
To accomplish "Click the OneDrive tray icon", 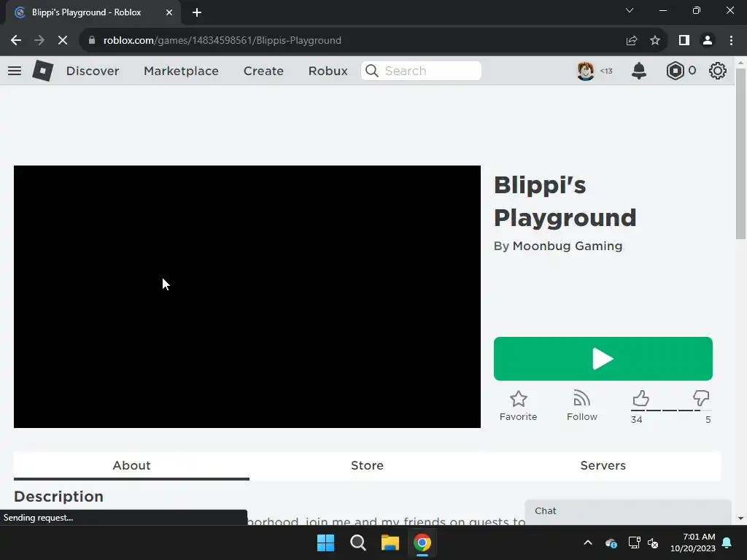I will click(x=611, y=542).
